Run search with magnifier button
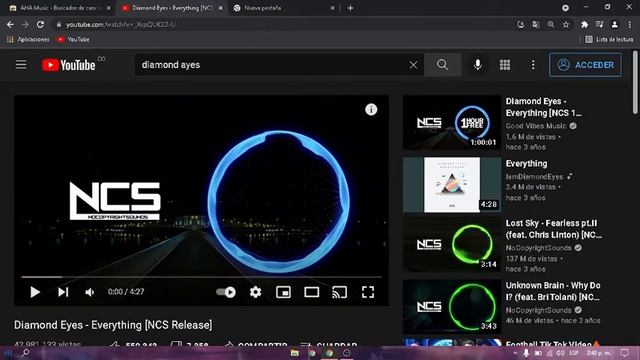 click(x=442, y=65)
